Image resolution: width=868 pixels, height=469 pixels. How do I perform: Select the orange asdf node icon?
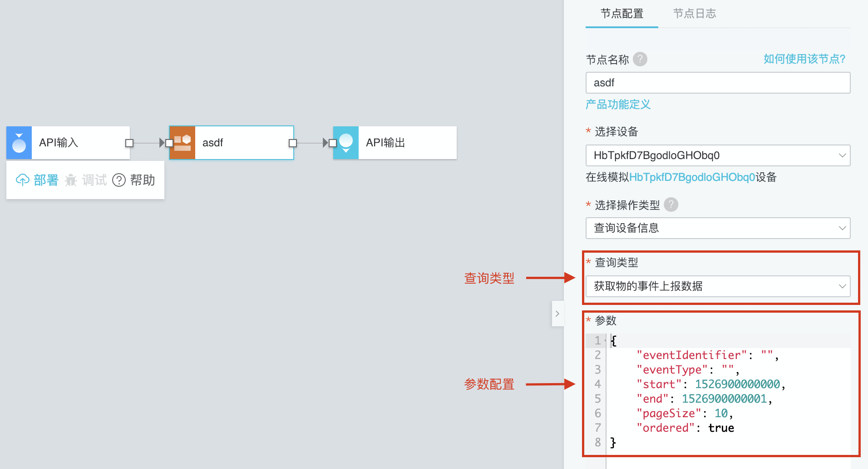pos(182,143)
